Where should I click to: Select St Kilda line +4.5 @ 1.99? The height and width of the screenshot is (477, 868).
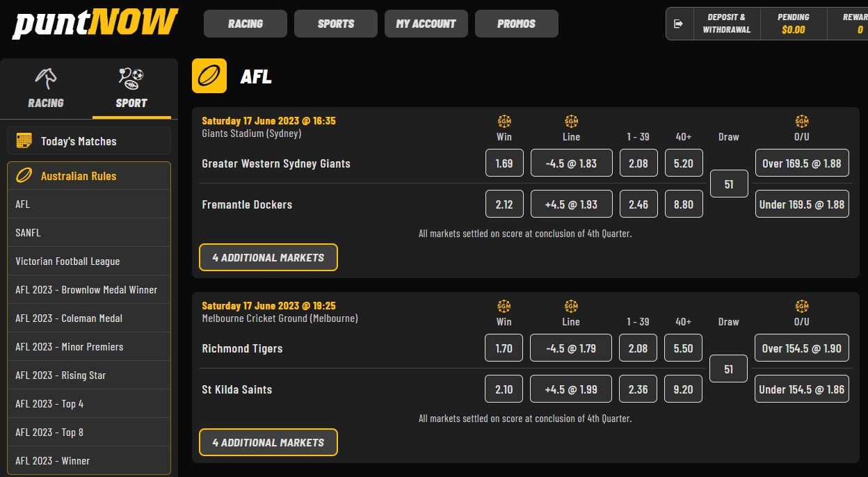572,389
